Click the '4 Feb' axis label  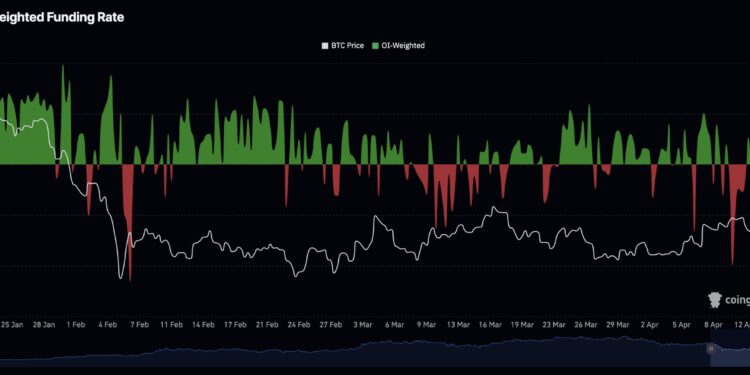click(108, 325)
